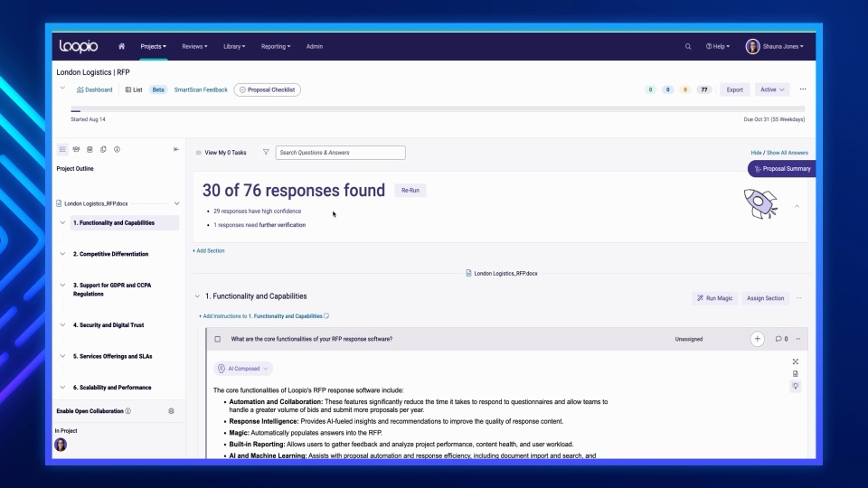Toggle View My 0 Tasks switch
868x488 pixels.
pyautogui.click(x=199, y=153)
